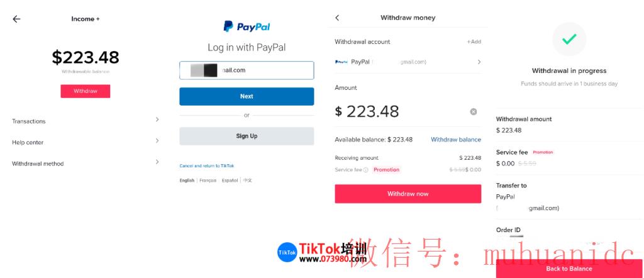The width and height of the screenshot is (644, 278).
Task: Open the Help center chevron
Action: (x=157, y=141)
